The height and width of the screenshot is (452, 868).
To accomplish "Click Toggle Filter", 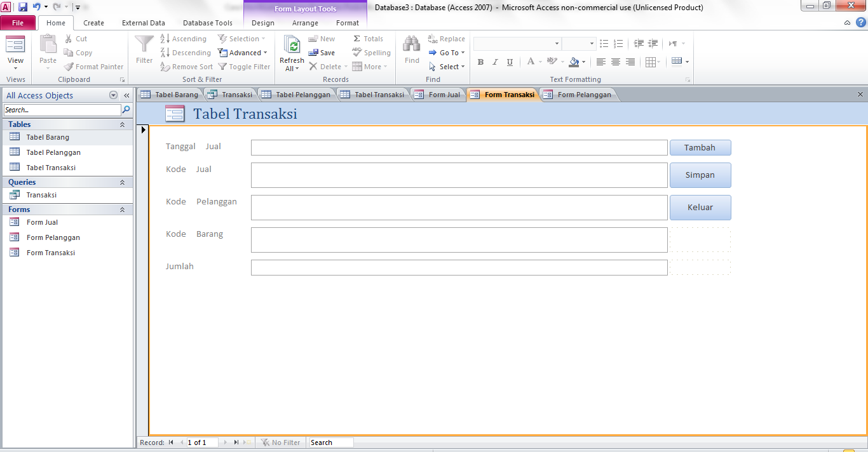I will tap(245, 67).
